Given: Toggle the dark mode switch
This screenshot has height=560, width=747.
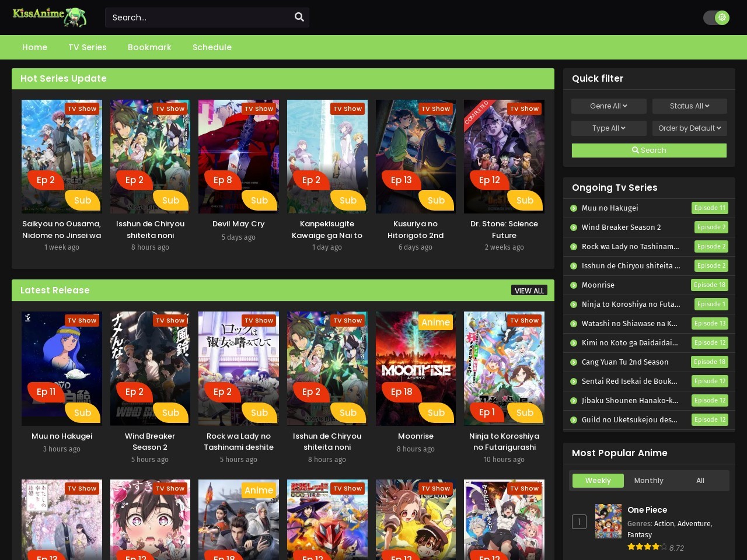Looking at the screenshot, I should tap(716, 17).
